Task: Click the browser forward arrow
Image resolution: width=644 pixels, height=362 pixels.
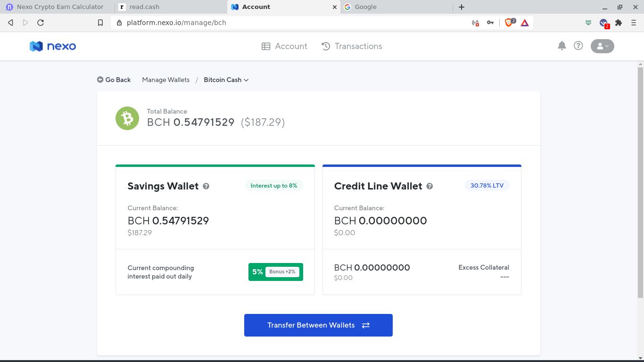Action: (x=25, y=23)
